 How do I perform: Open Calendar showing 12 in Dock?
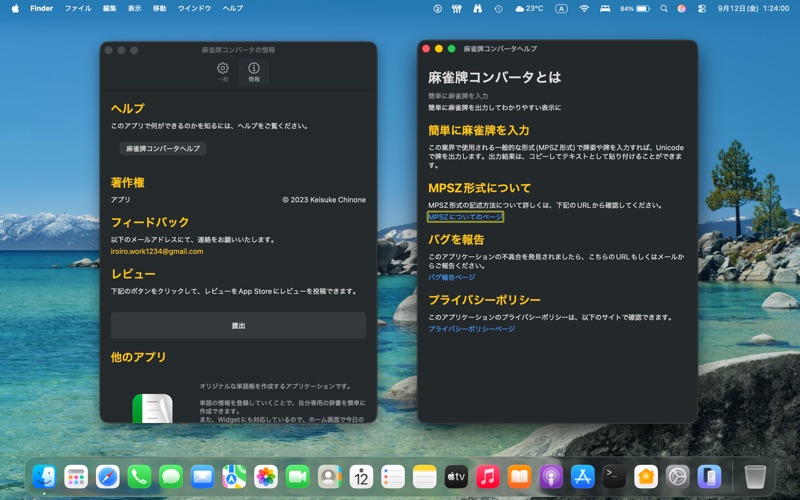pos(361,477)
